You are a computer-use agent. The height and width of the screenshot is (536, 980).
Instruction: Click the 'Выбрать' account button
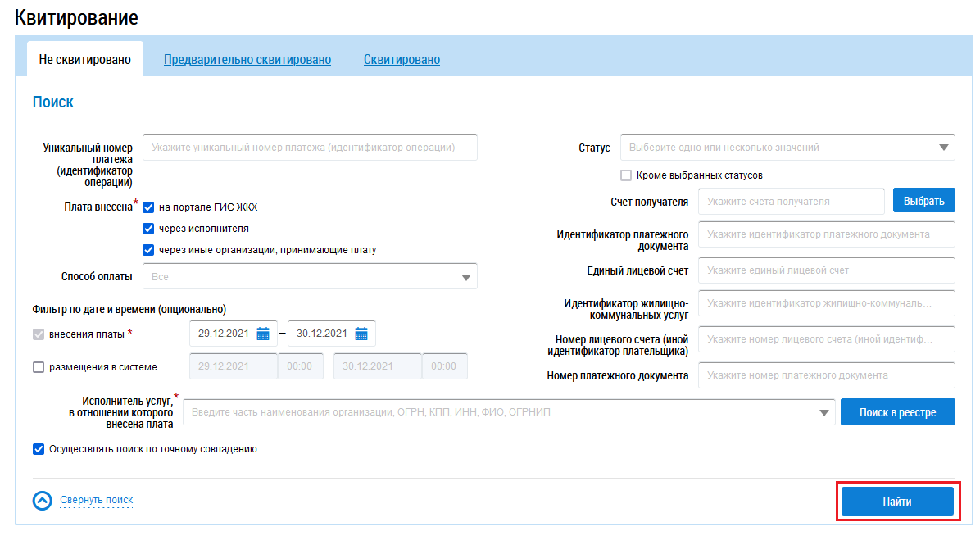coord(923,201)
